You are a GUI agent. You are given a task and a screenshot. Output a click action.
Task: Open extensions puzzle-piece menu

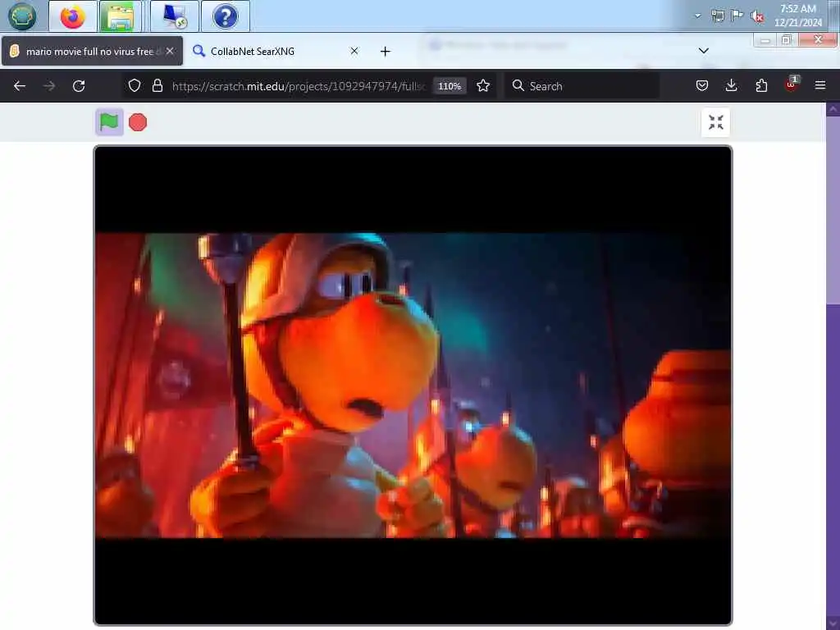761,85
